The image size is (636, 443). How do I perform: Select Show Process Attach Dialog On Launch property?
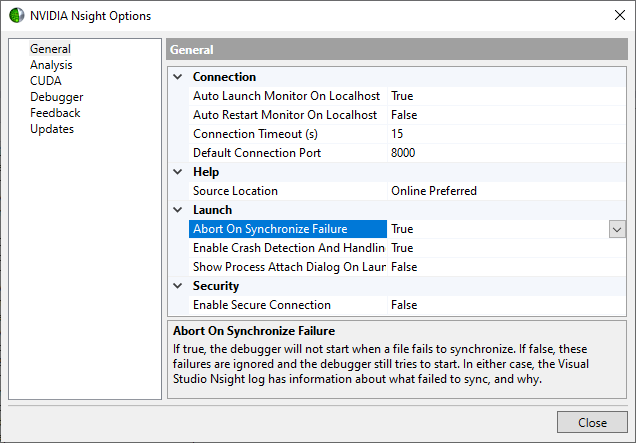[288, 267]
